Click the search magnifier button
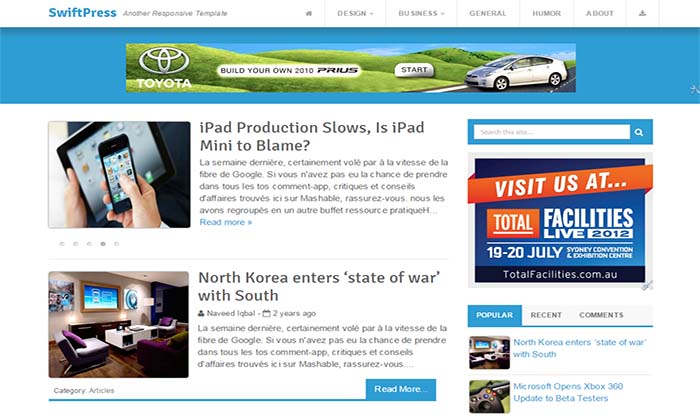 pyautogui.click(x=639, y=132)
